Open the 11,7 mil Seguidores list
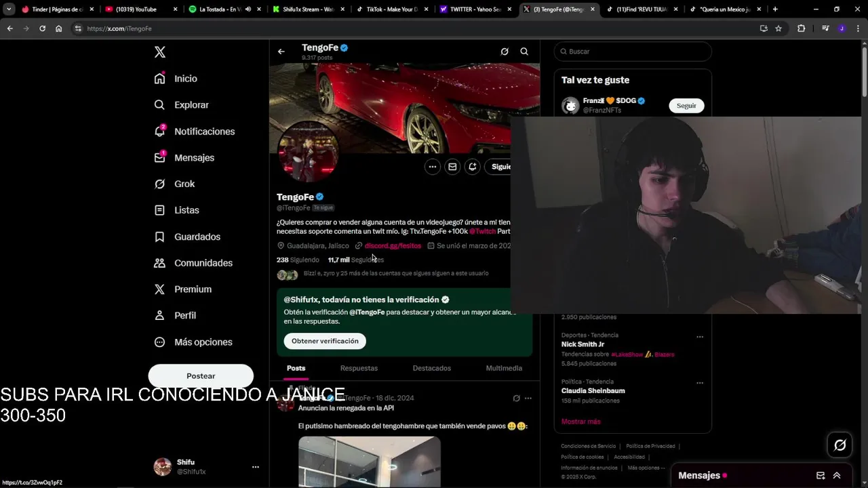The width and height of the screenshot is (868, 488). pyautogui.click(x=355, y=260)
